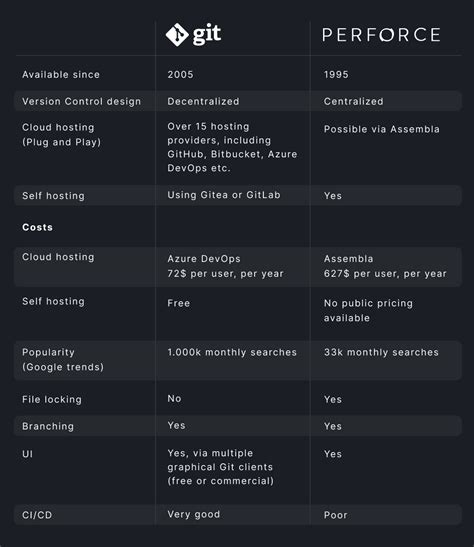Image resolution: width=474 pixels, height=547 pixels.
Task: Click 'Possible via Assembla' text
Action: pos(382,129)
